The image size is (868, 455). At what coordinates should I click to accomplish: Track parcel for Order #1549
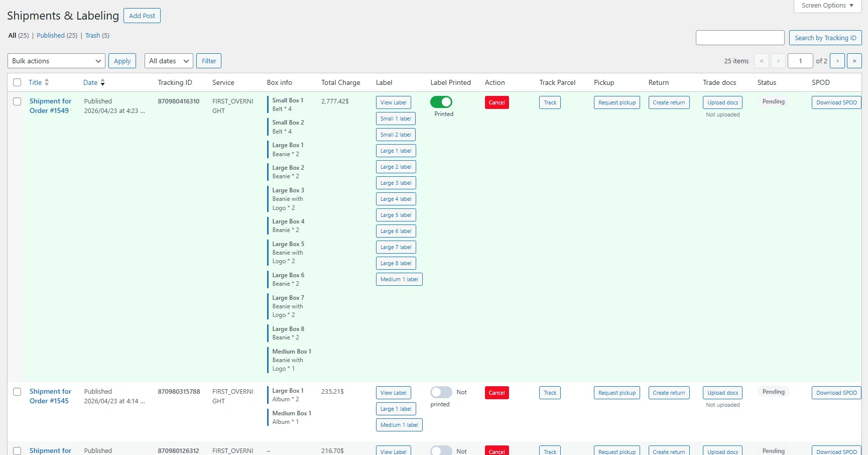[550, 102]
